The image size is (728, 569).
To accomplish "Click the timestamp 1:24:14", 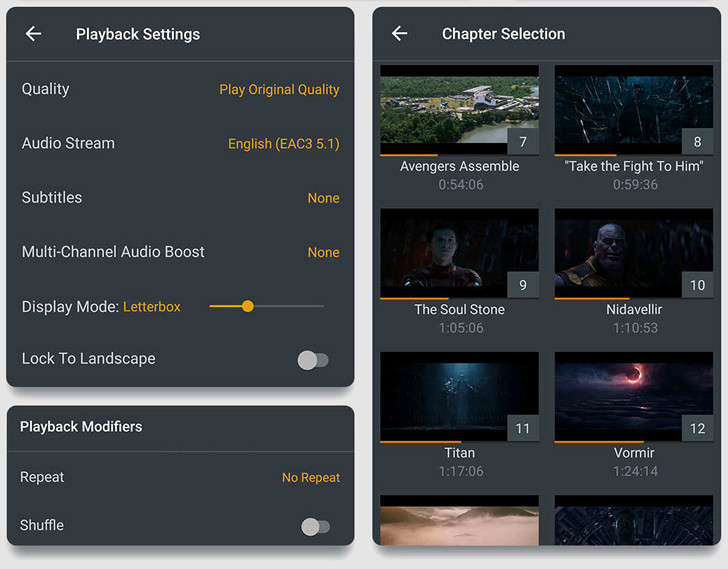I will tap(635, 472).
